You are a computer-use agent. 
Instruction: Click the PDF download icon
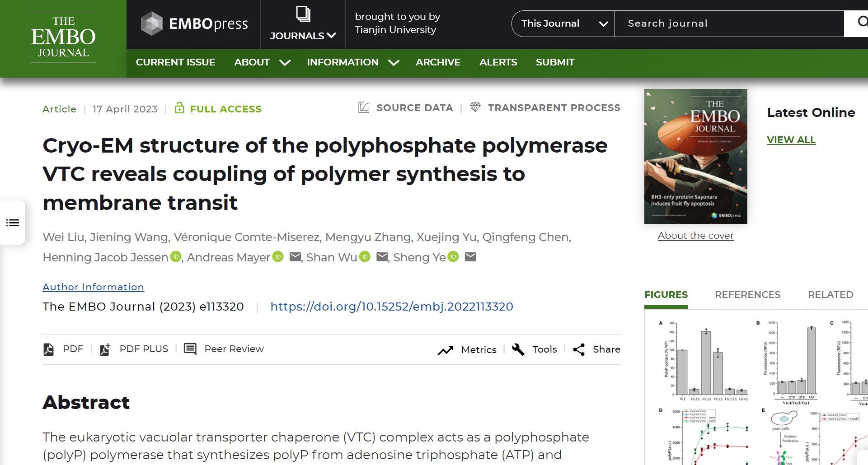[48, 349]
